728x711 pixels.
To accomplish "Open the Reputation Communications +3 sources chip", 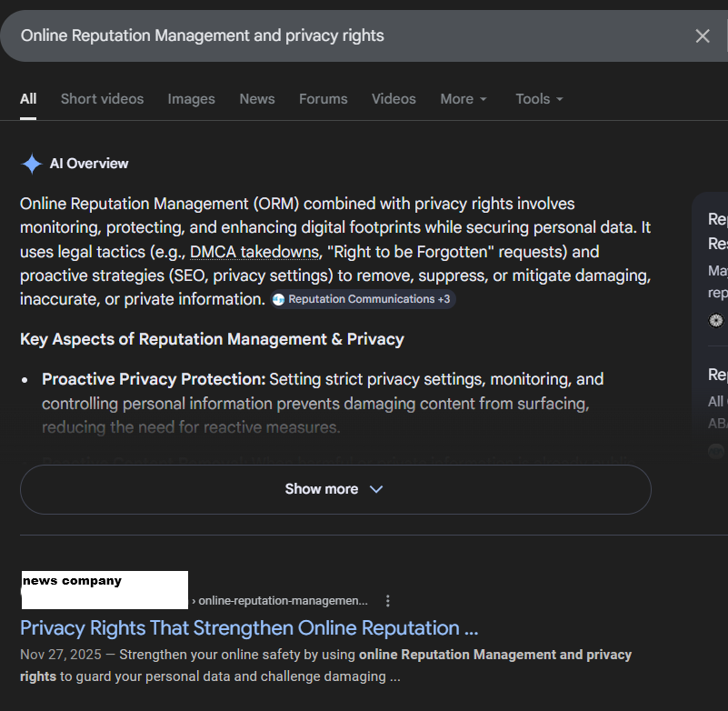I will point(362,299).
